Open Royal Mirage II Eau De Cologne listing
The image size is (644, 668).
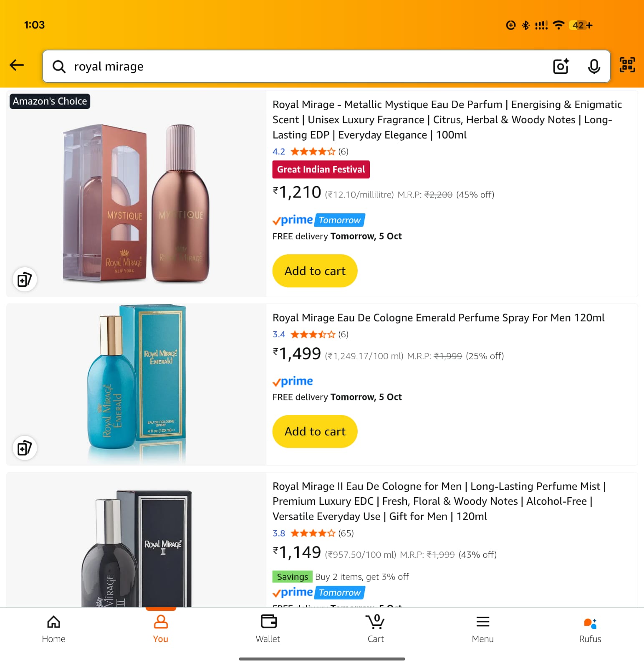coord(439,501)
